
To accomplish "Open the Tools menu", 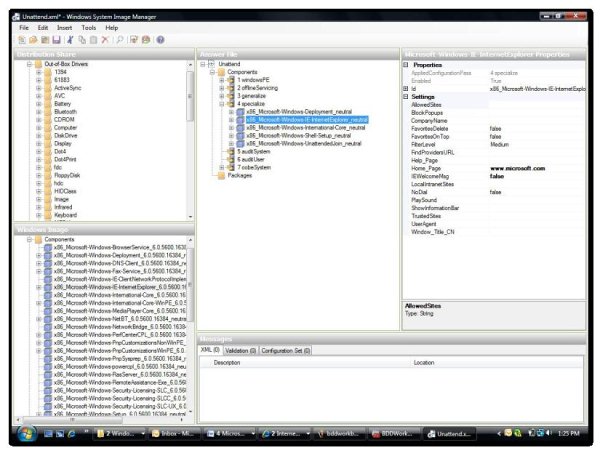I will coord(88,28).
